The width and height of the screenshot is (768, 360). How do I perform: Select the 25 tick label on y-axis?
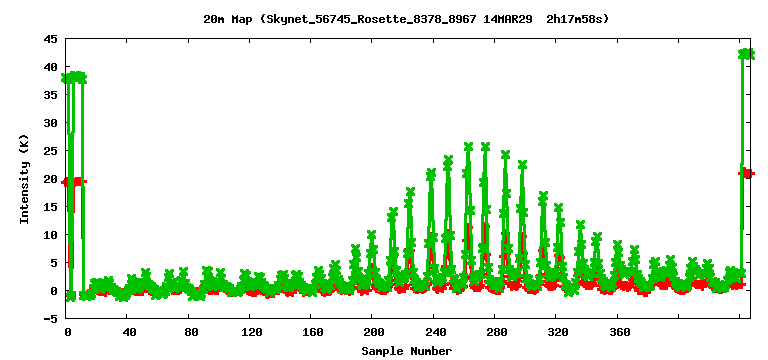tap(51, 151)
